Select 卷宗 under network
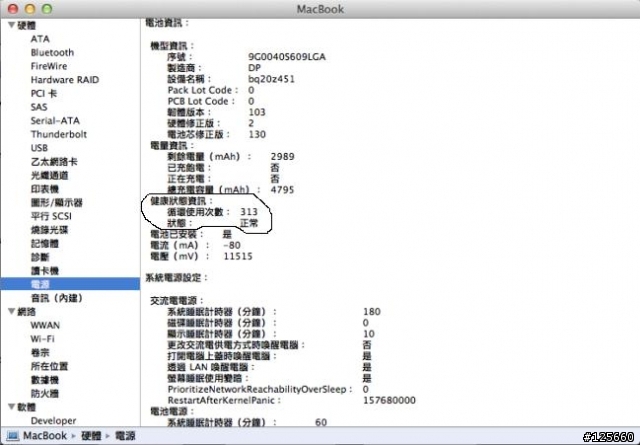Screen dimensions: 640x445 40,353
